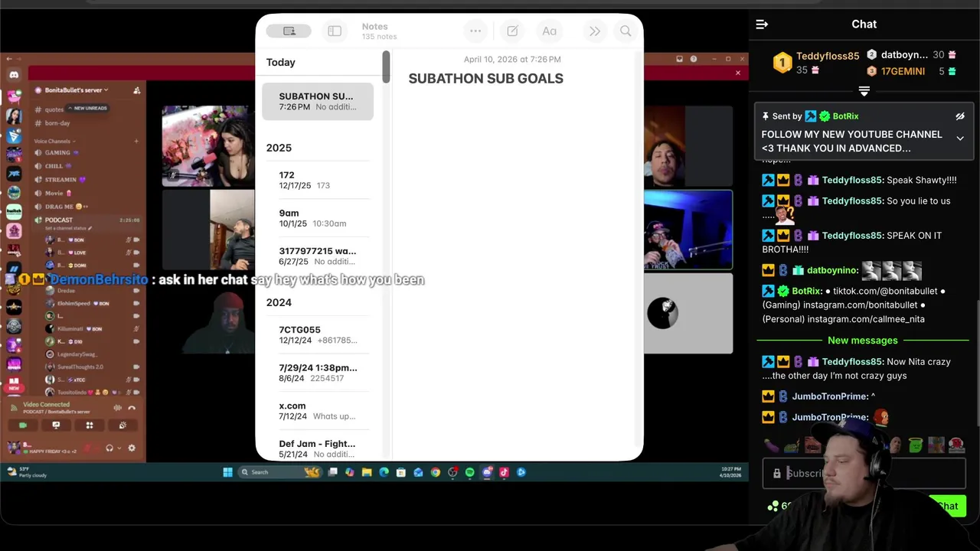Join GAMING voice channel
Image resolution: width=980 pixels, height=551 pixels.
pos(57,152)
